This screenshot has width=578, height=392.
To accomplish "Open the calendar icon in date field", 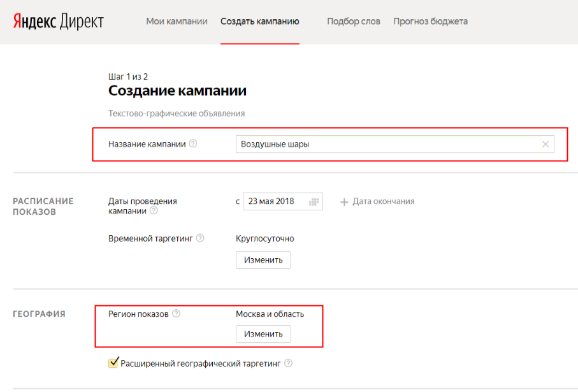I will click(313, 201).
